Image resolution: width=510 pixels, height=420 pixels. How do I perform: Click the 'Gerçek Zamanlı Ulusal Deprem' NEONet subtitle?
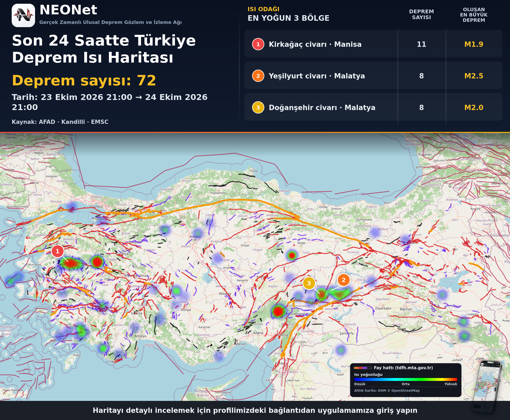pyautogui.click(x=110, y=22)
